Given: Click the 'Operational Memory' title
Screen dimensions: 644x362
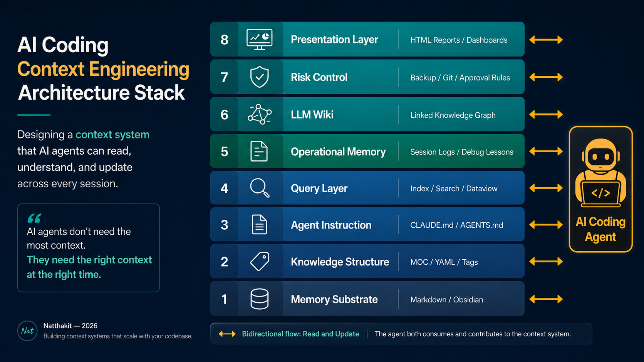Looking at the screenshot, I should pyautogui.click(x=338, y=152).
